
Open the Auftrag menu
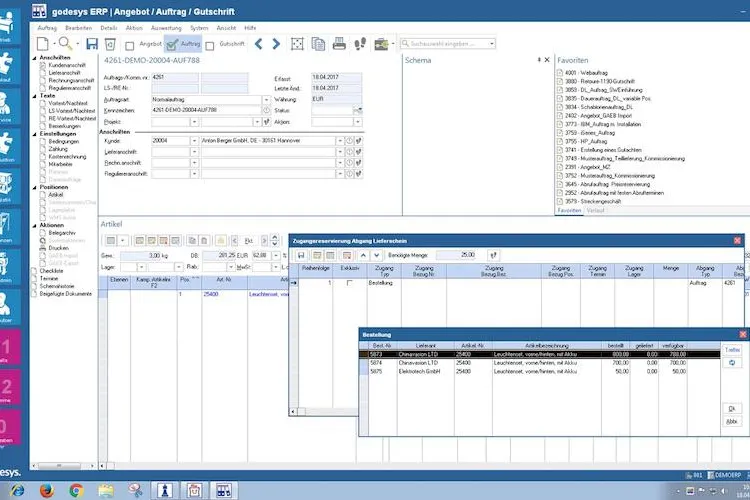click(47, 28)
